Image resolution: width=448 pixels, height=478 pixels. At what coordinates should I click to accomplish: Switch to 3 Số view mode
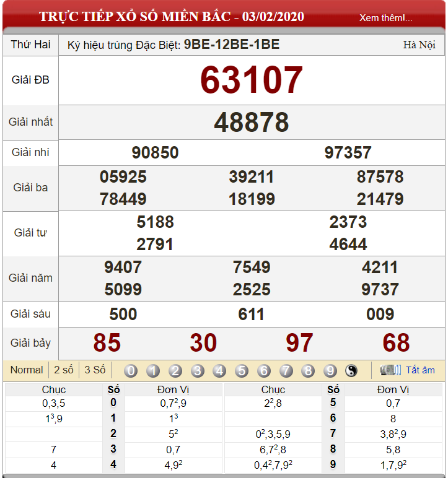[x=95, y=370]
